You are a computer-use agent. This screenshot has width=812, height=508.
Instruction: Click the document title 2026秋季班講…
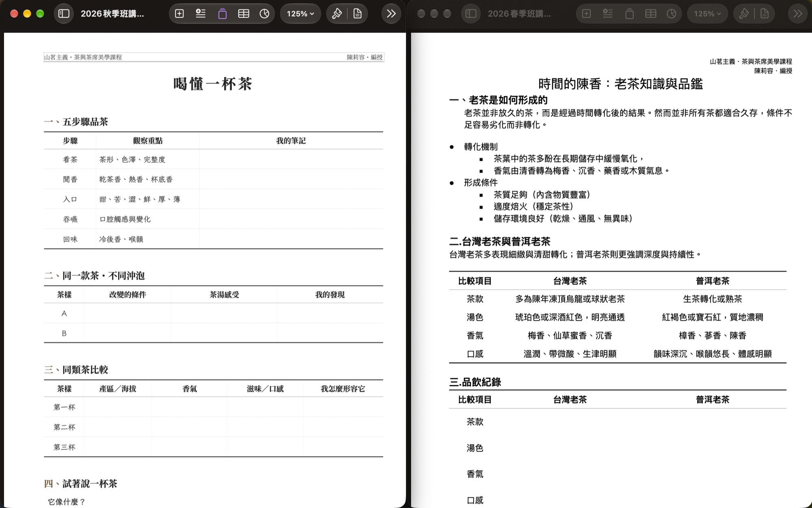(112, 14)
